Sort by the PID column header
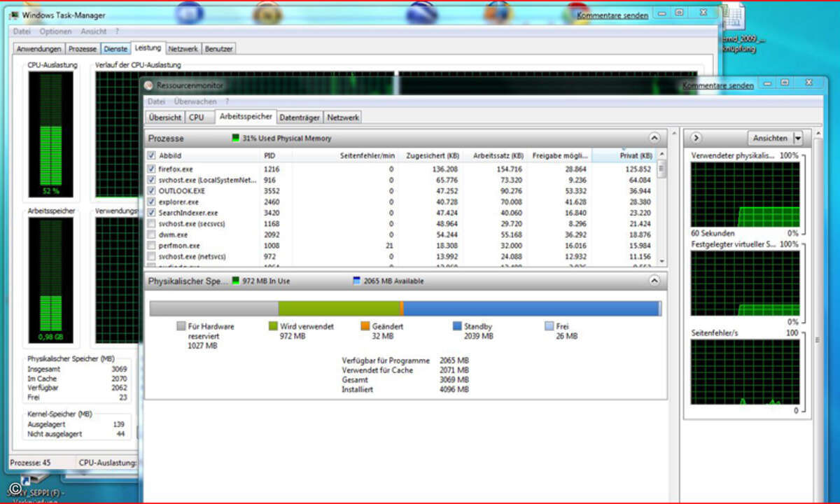This screenshot has width=840, height=504. point(276,155)
